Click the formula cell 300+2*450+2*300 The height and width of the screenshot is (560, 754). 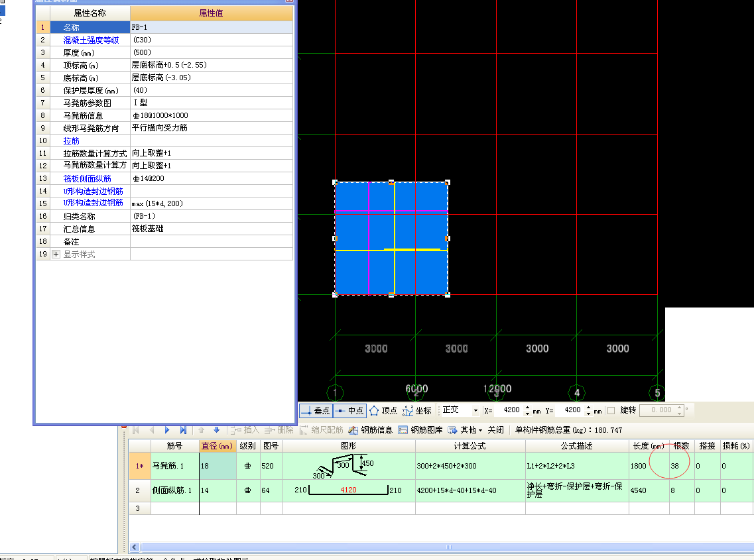(470, 466)
